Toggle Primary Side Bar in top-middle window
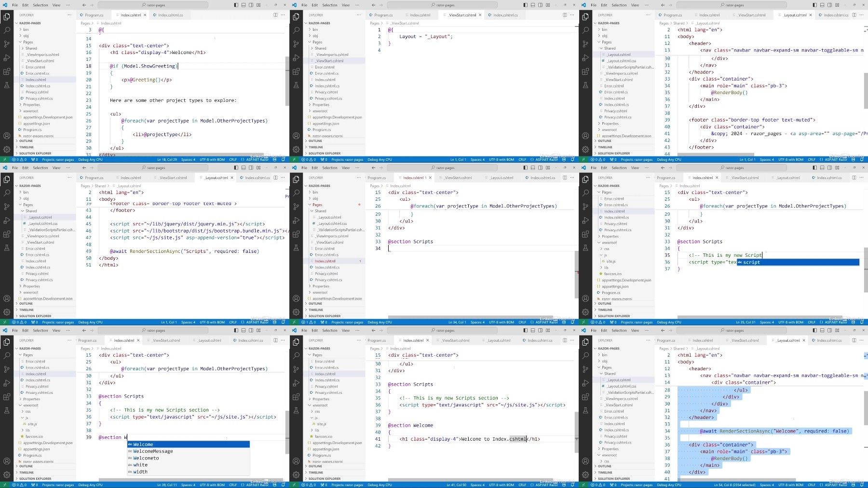 click(x=525, y=5)
